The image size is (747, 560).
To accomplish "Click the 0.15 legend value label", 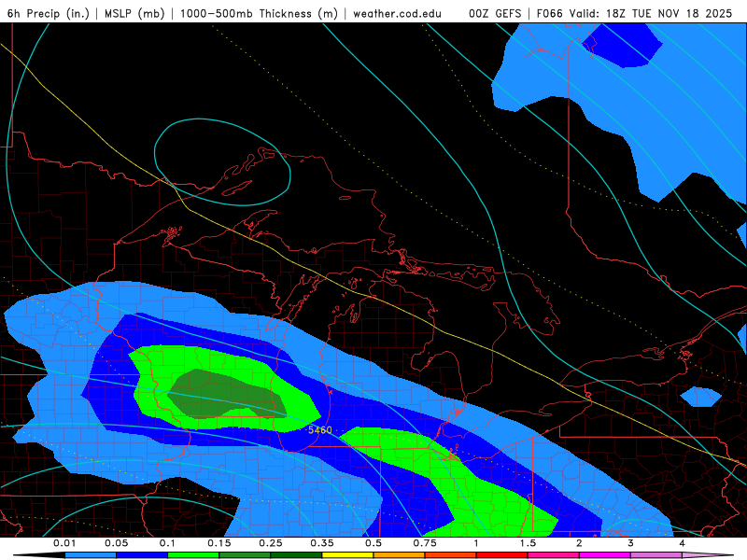I will pos(219,543).
